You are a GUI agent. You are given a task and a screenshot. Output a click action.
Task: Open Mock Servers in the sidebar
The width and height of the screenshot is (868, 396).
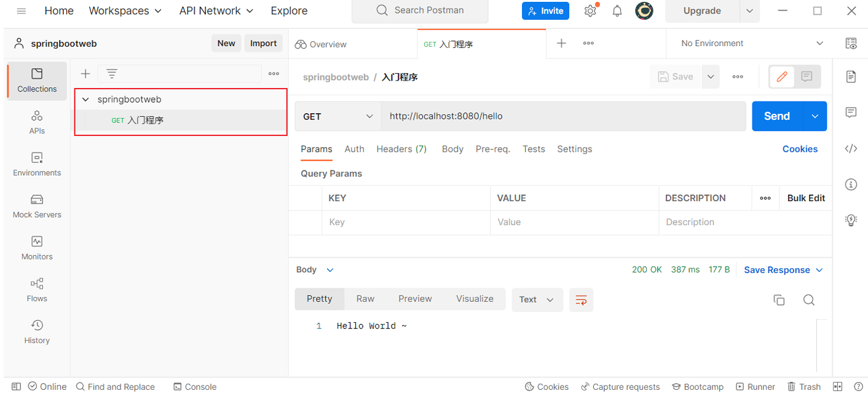[x=37, y=206]
